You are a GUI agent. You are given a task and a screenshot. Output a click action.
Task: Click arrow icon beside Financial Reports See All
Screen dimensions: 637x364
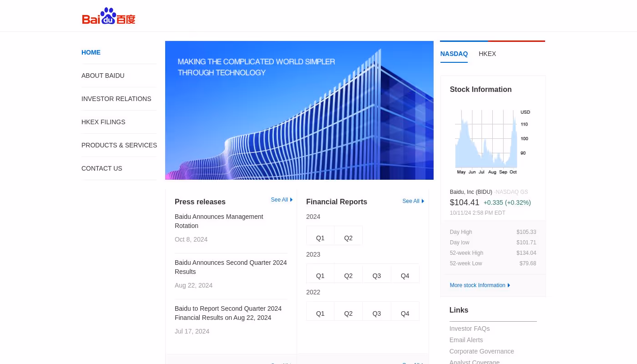pos(423,201)
